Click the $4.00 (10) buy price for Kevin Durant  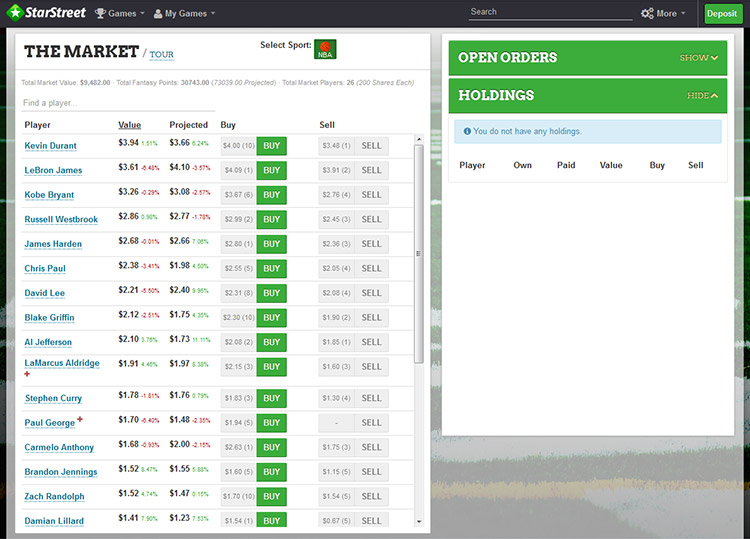coord(239,146)
